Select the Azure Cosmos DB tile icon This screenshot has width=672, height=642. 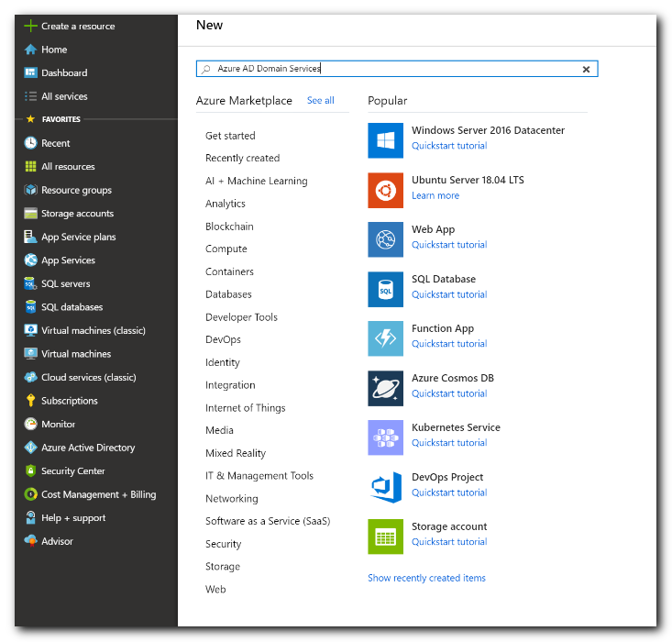click(385, 389)
